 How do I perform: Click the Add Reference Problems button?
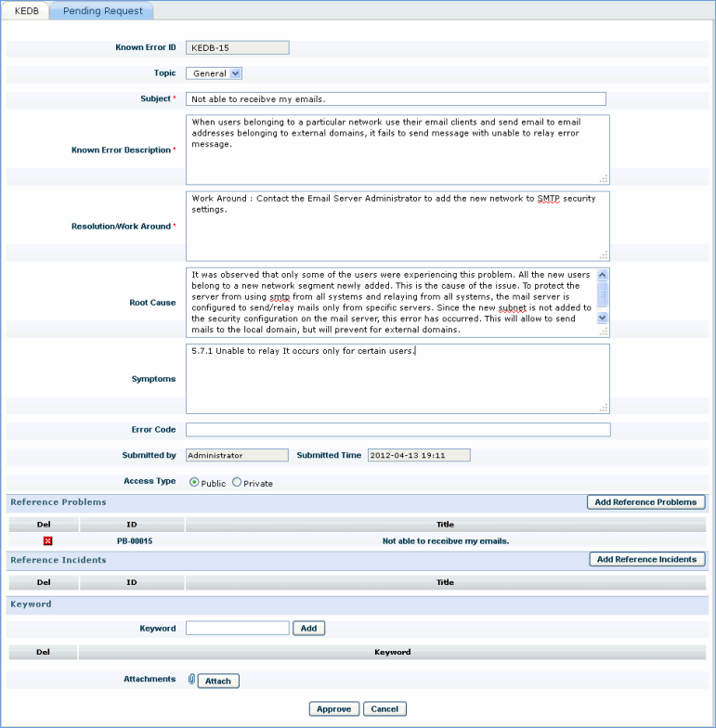click(646, 501)
